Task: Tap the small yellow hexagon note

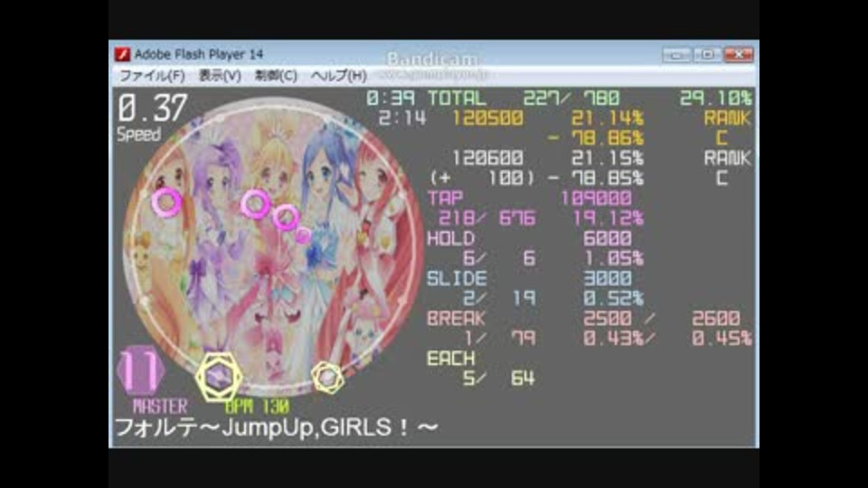Action: (327, 378)
